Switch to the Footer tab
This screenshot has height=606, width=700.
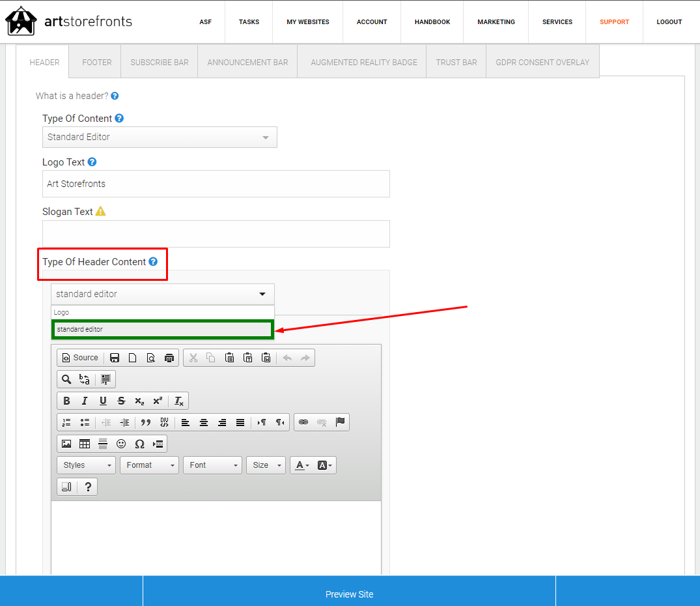(x=97, y=62)
